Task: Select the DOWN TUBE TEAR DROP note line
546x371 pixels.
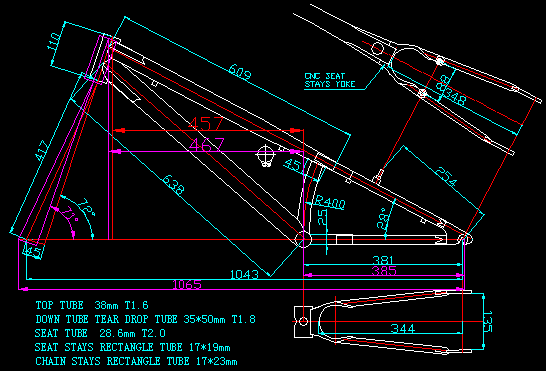Action: click(x=146, y=319)
